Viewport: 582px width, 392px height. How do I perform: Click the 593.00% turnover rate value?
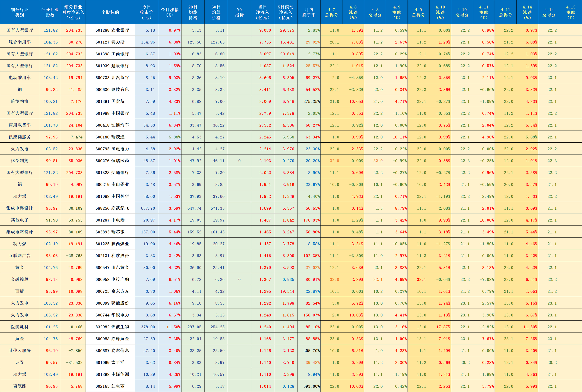point(311,387)
